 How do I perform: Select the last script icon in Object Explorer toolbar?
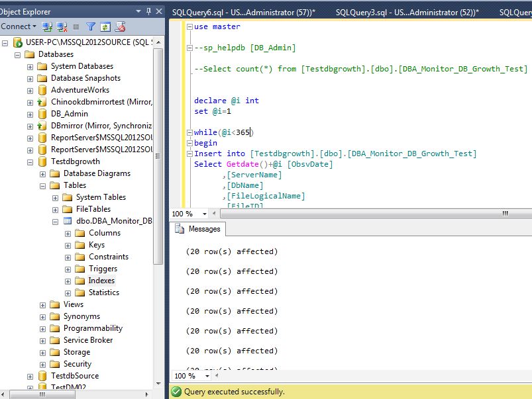[x=120, y=26]
